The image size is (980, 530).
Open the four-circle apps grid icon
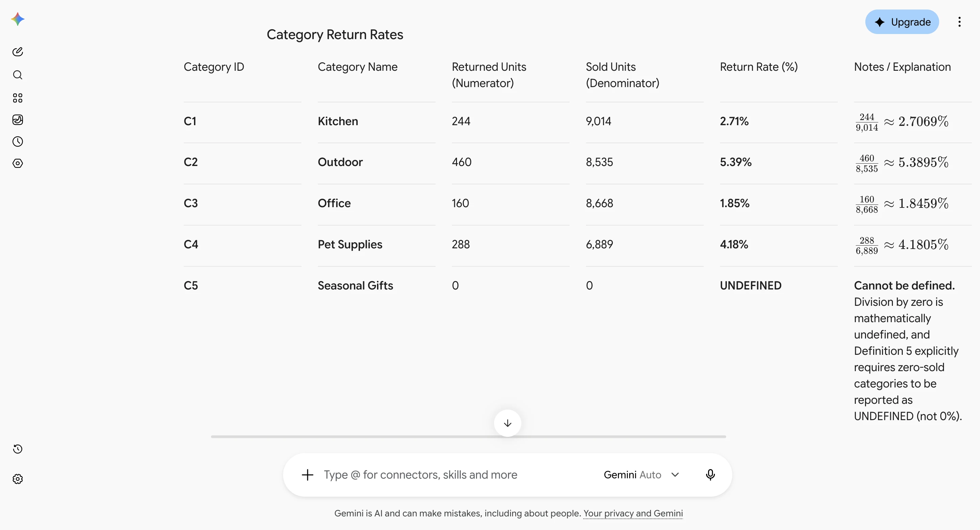click(x=17, y=98)
